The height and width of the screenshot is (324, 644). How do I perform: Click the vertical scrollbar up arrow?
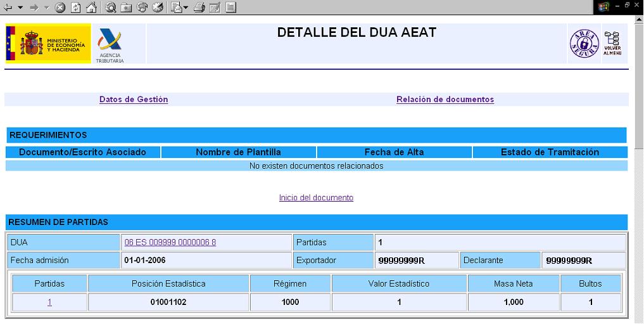(x=639, y=21)
